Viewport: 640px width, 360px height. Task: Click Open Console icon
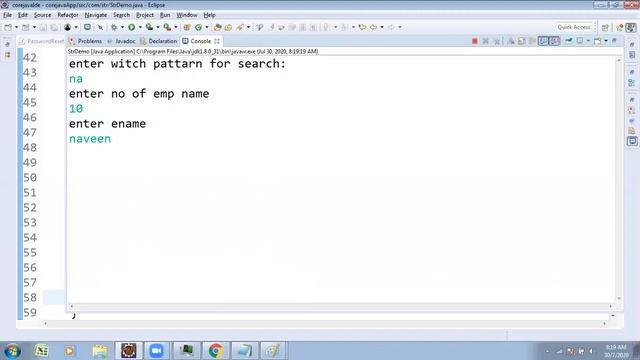[x=598, y=41]
